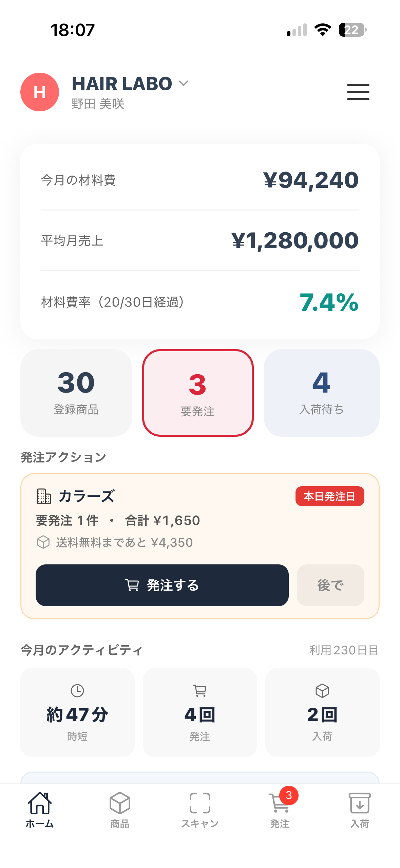400x868 pixels.
Task: Open the 4 入荷待ち card
Action: 322,393
